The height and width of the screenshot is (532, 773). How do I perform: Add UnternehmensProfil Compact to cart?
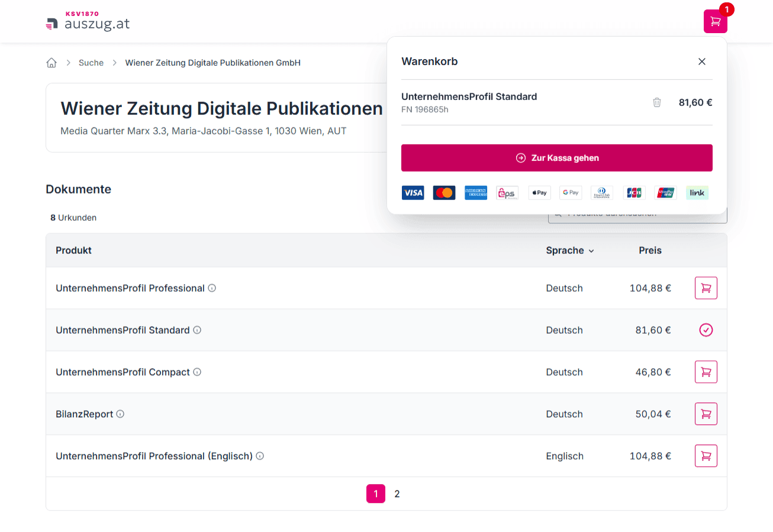click(706, 372)
